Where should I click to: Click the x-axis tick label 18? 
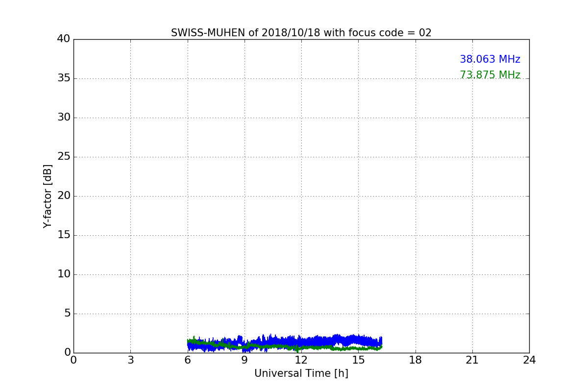pyautogui.click(x=416, y=360)
